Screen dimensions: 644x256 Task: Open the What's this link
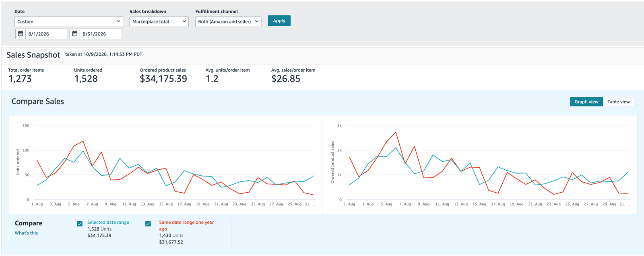coord(26,233)
